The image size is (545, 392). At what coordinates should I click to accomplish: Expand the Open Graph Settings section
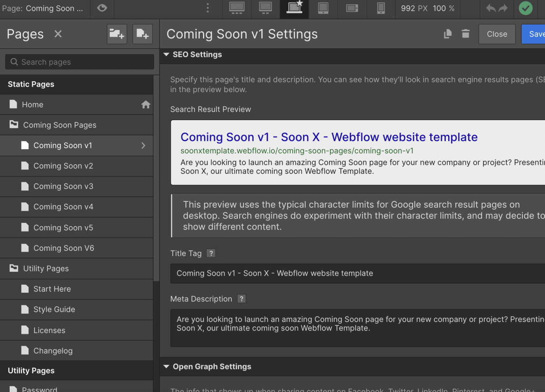(x=166, y=366)
